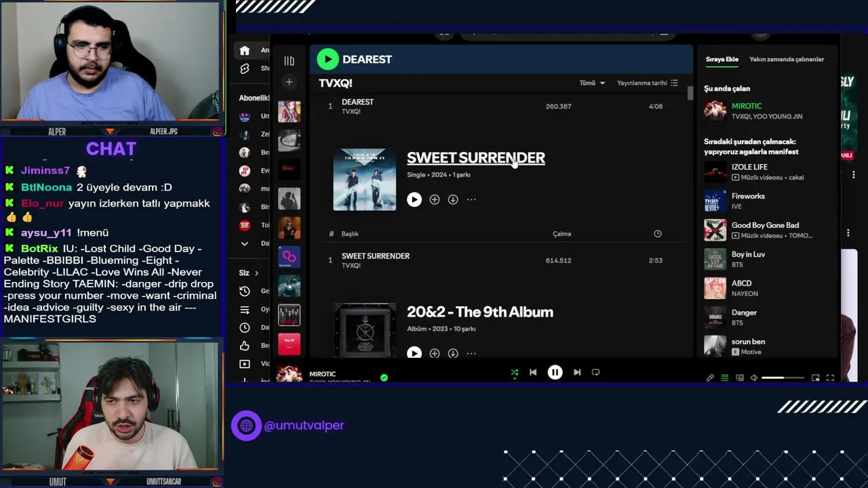
Task: Open the purple rings playlist in Spotify sidebar
Action: [x=290, y=257]
